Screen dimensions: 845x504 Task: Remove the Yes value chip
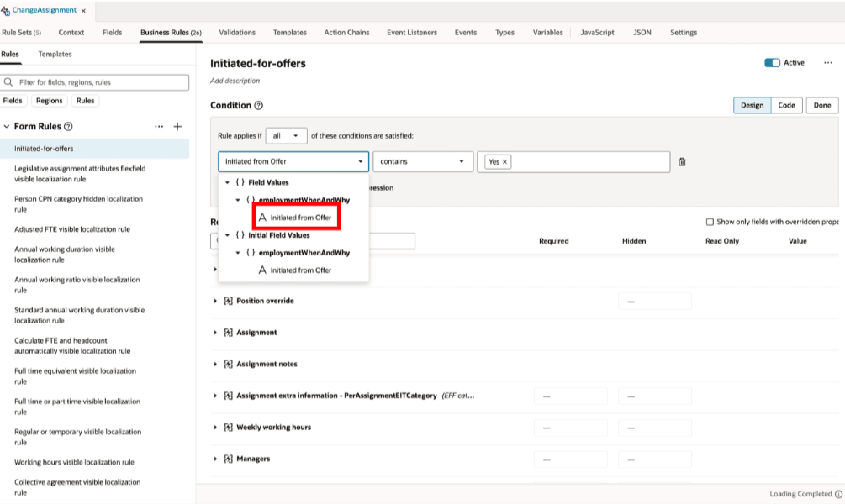[x=505, y=162]
